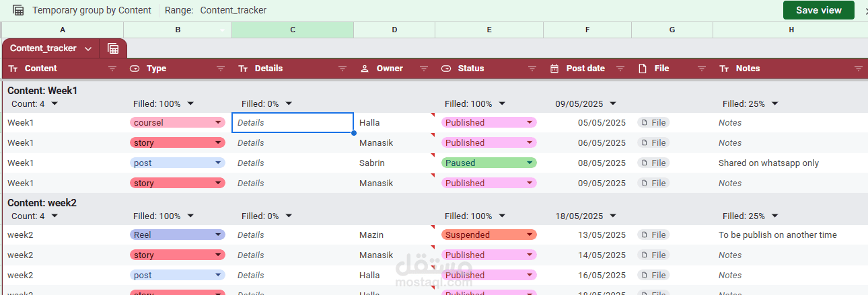This screenshot has height=295, width=868.
Task: Click the Range: Content_tracker label
Action: click(215, 10)
